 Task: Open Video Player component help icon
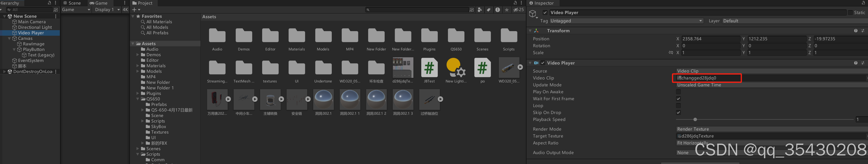(856, 63)
